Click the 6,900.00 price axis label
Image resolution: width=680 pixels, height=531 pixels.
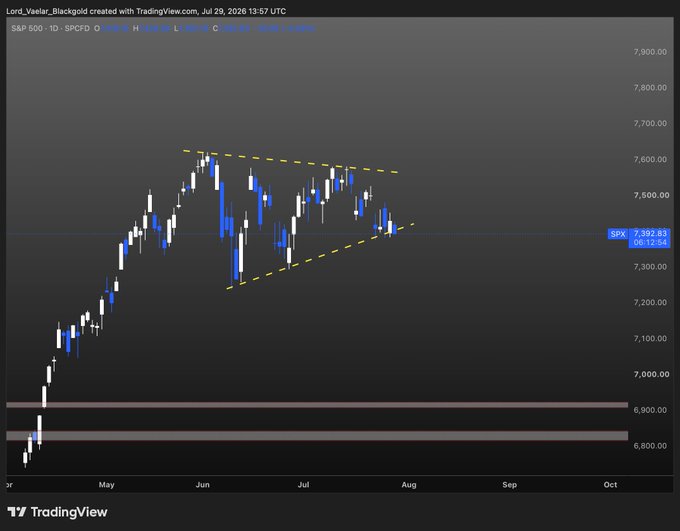point(650,410)
